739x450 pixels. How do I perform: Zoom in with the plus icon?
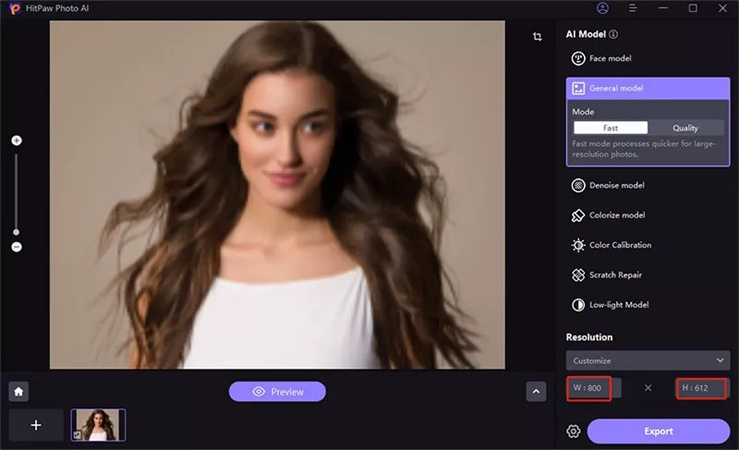(x=16, y=140)
